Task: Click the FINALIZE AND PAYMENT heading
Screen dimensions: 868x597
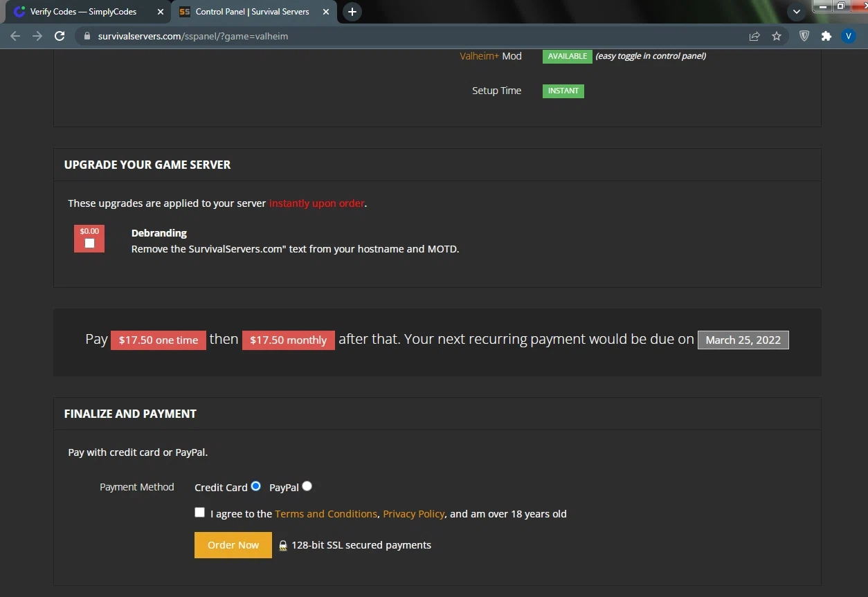Action: point(130,414)
